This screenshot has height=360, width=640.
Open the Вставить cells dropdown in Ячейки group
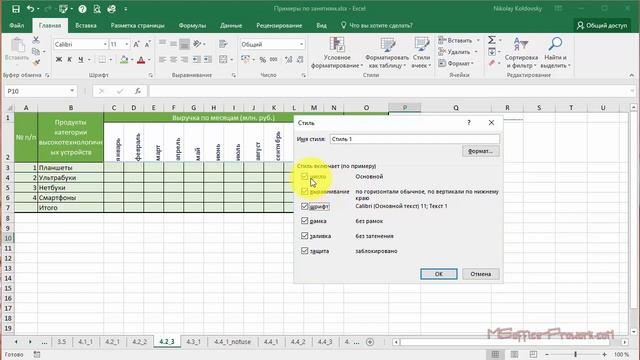(478, 40)
